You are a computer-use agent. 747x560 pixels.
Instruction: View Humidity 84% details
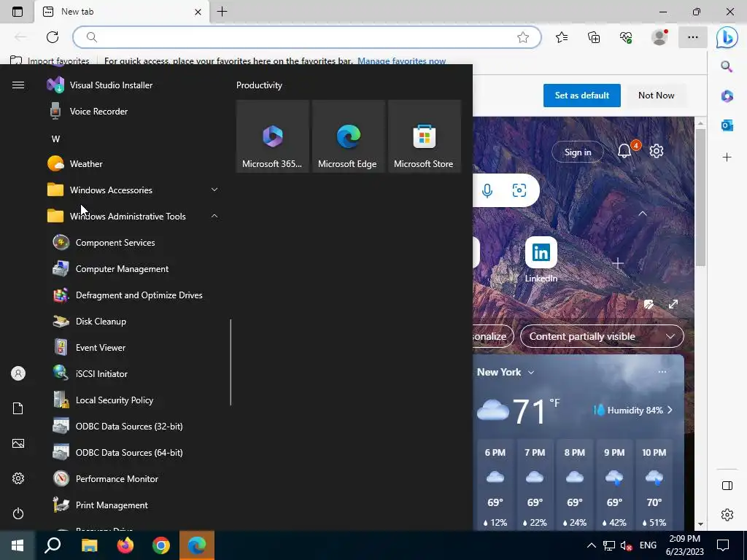click(633, 410)
